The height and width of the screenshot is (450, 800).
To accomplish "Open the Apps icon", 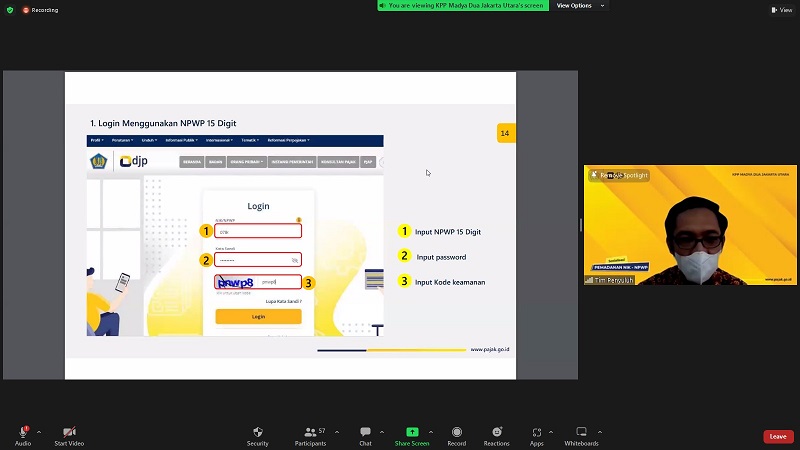I will [x=537, y=432].
